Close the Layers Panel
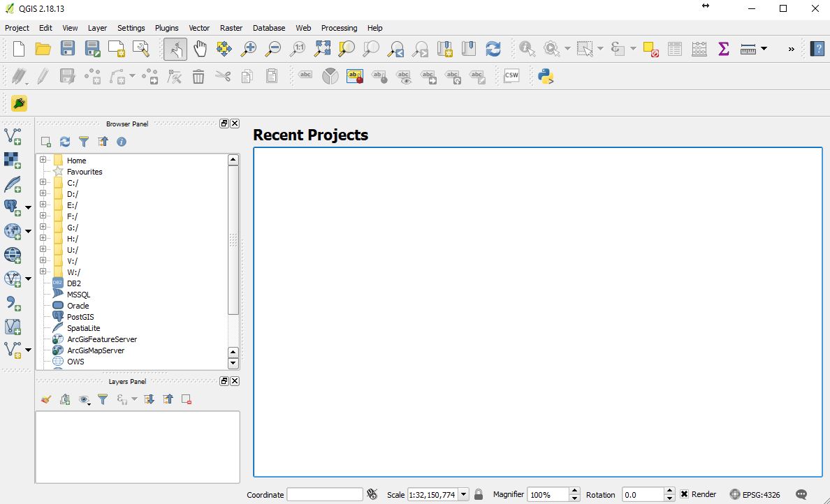Image resolution: width=830 pixels, height=504 pixels. (x=235, y=380)
